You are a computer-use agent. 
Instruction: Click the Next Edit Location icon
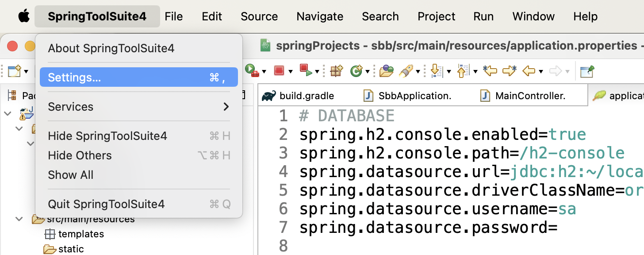coord(510,70)
